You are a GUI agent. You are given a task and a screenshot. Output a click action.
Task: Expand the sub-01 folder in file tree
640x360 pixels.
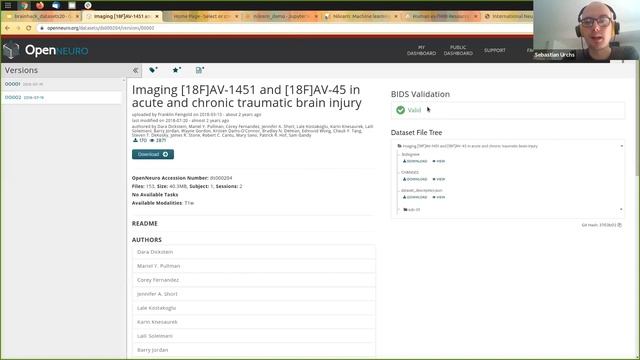click(x=411, y=209)
